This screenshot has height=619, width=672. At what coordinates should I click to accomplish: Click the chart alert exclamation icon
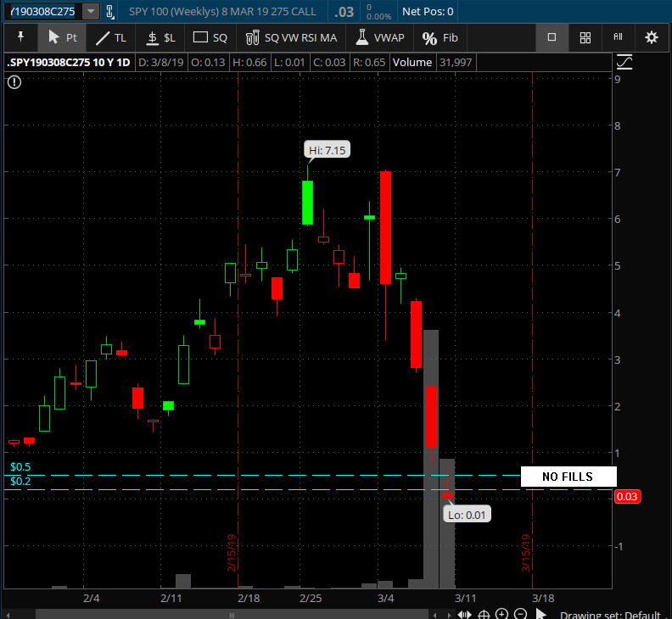click(x=14, y=81)
